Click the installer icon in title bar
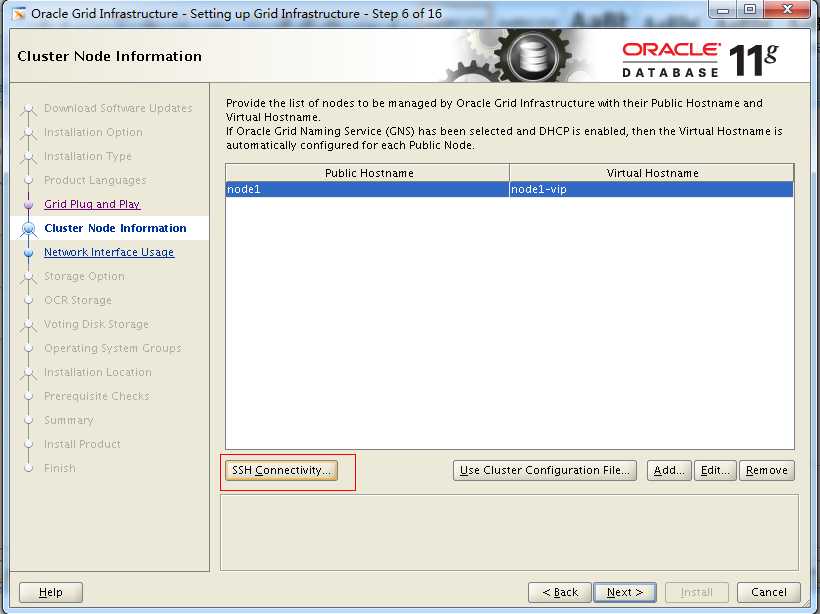Screen dimensions: 820x614 [19, 14]
